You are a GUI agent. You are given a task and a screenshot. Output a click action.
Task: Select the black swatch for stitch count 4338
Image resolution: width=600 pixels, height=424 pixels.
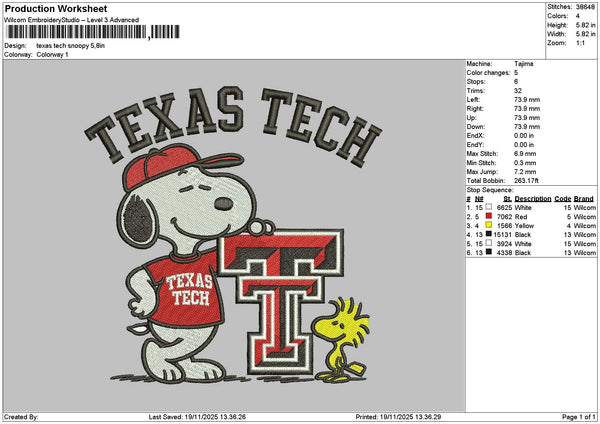(489, 252)
